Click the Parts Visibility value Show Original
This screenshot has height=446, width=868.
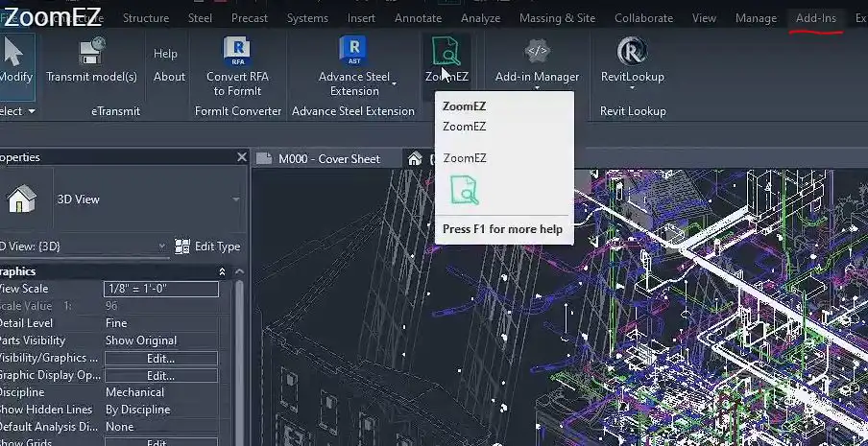161,340
